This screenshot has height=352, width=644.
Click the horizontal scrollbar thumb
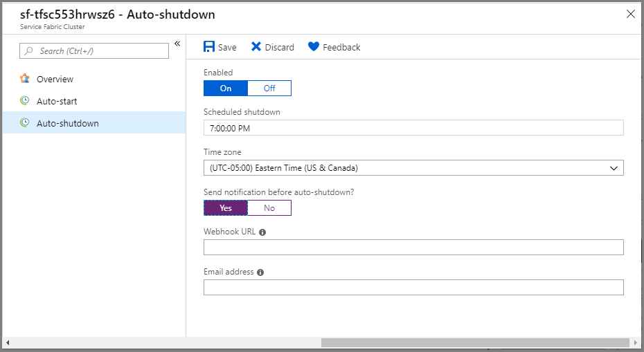click(x=475, y=342)
